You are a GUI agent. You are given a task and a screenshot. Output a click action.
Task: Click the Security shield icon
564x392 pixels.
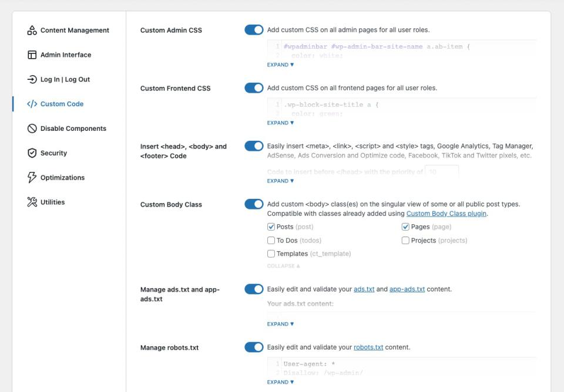[x=32, y=153]
